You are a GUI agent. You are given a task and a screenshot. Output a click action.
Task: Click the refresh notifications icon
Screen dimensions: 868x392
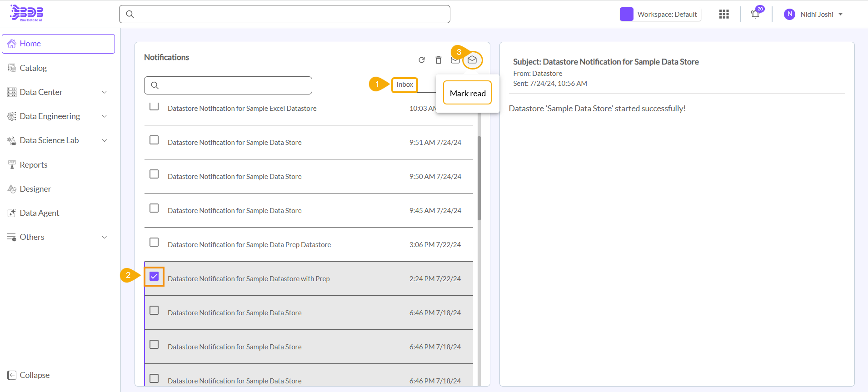422,60
